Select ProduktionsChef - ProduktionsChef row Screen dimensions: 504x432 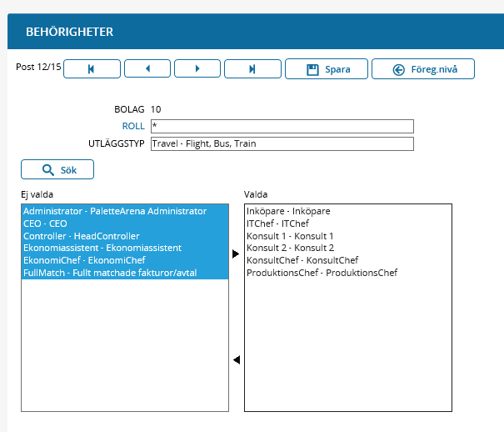(348, 273)
